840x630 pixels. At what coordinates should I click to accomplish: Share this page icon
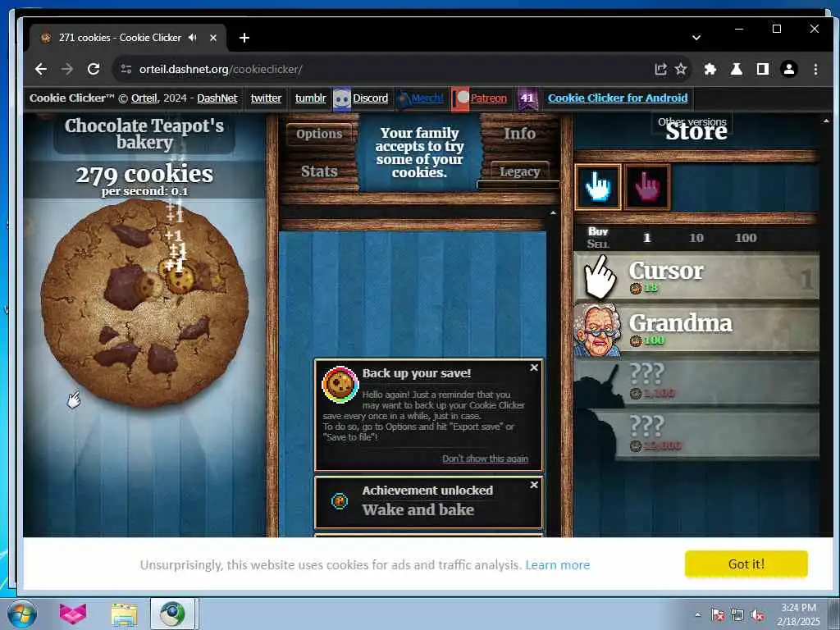pyautogui.click(x=660, y=69)
